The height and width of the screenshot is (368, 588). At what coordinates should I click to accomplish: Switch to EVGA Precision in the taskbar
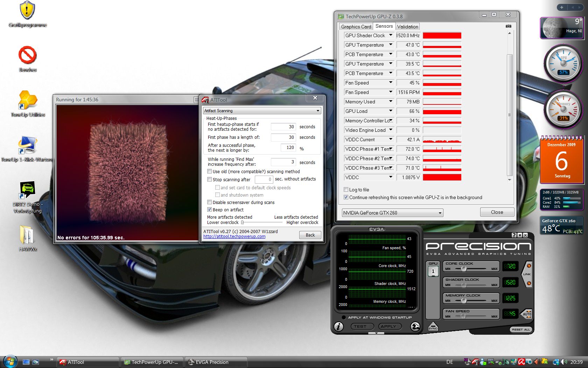(x=216, y=362)
